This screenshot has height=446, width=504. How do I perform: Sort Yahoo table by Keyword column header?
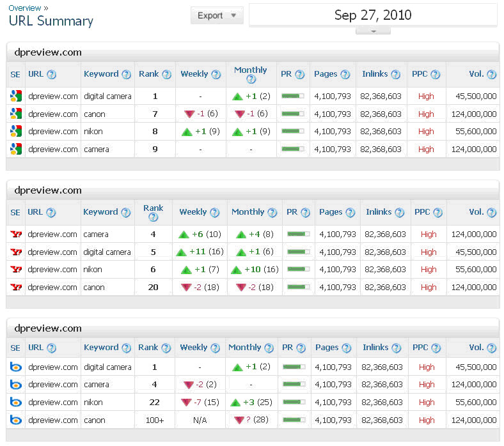[101, 212]
